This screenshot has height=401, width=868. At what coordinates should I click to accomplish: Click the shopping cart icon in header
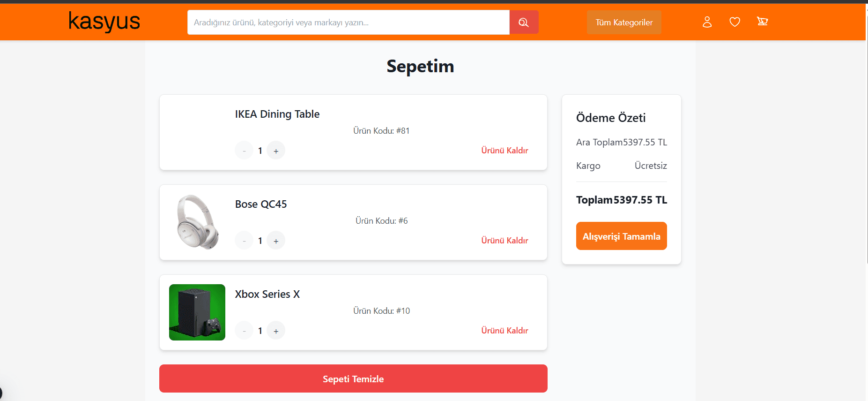click(762, 22)
